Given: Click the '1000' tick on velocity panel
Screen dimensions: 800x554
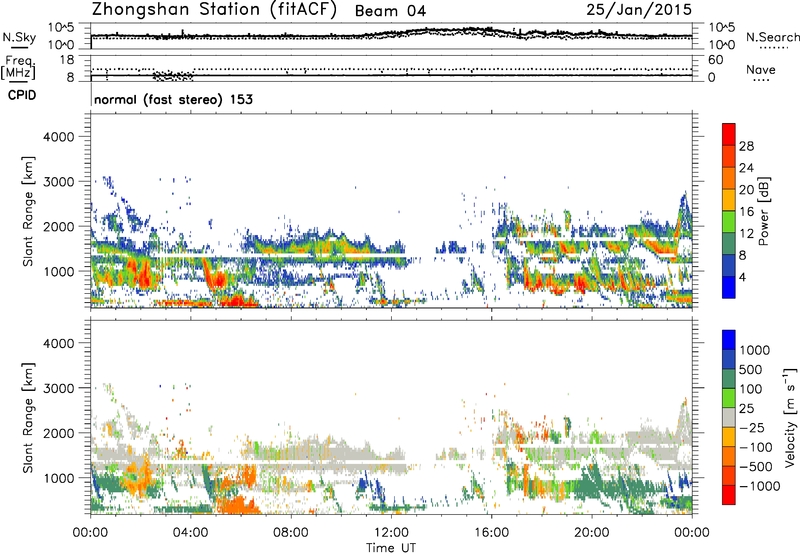Looking at the screenshot, I should click(58, 478).
